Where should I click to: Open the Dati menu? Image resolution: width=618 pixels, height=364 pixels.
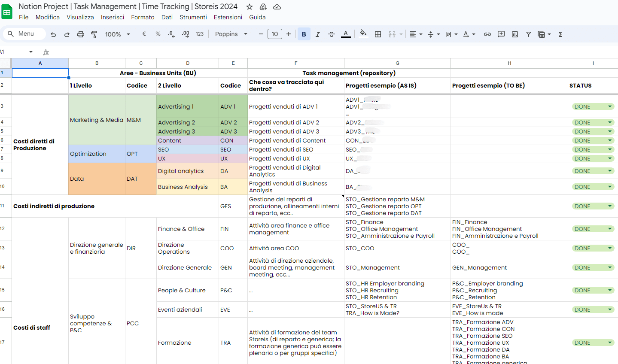point(167,17)
